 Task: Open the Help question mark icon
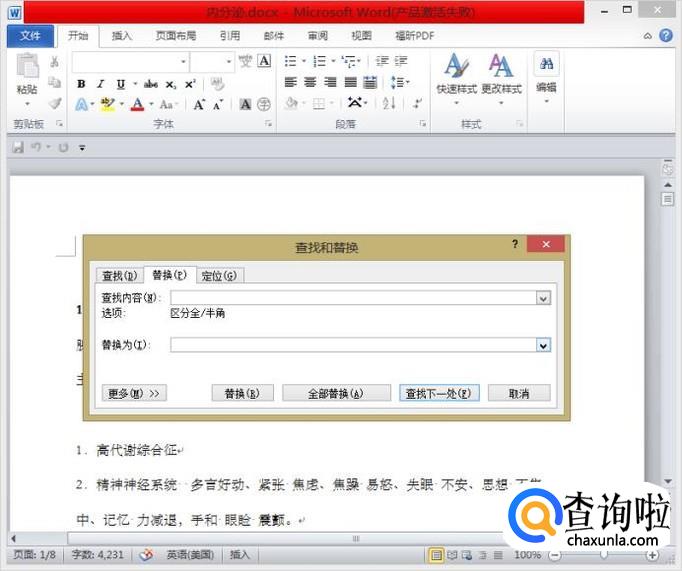pos(667,35)
